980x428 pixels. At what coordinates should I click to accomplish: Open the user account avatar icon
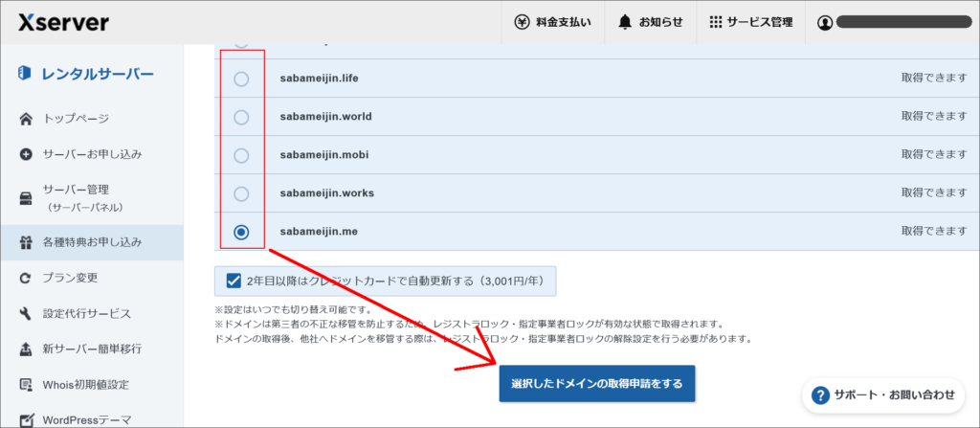point(825,23)
